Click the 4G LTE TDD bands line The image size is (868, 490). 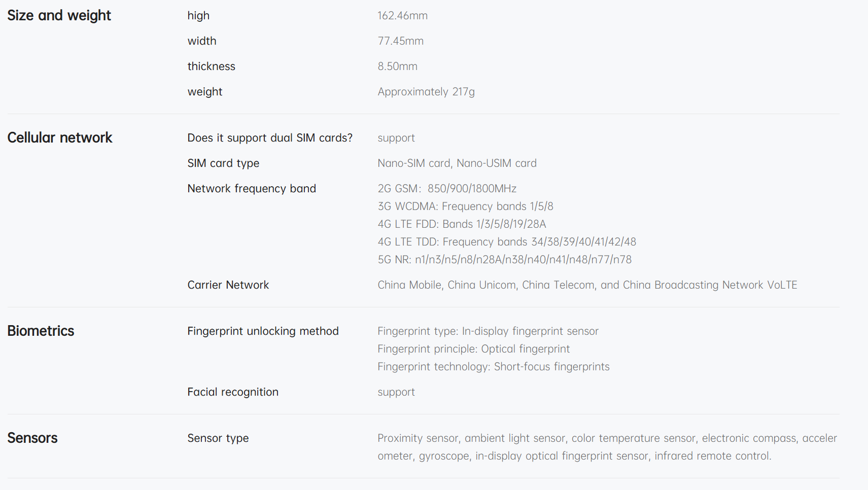pos(506,242)
